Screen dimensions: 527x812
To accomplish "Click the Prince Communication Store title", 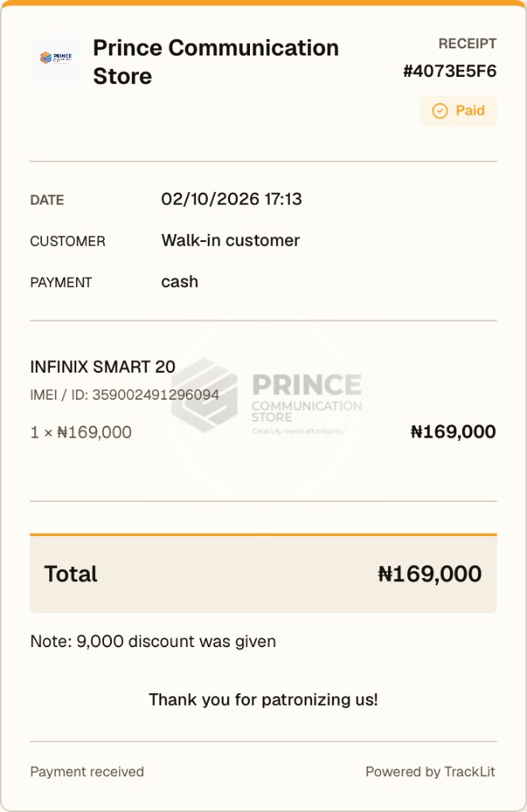I will point(216,62).
